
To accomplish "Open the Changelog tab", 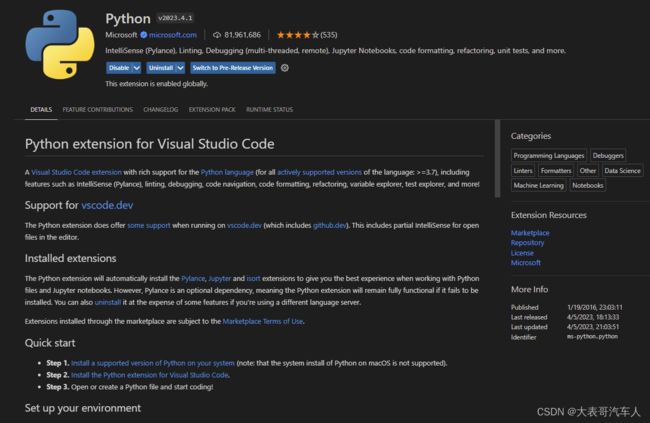I will point(161,109).
